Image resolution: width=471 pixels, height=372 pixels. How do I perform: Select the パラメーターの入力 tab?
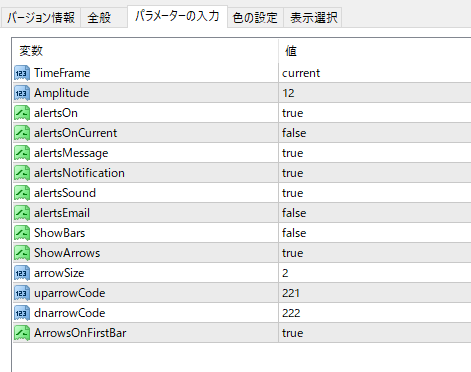pos(177,16)
